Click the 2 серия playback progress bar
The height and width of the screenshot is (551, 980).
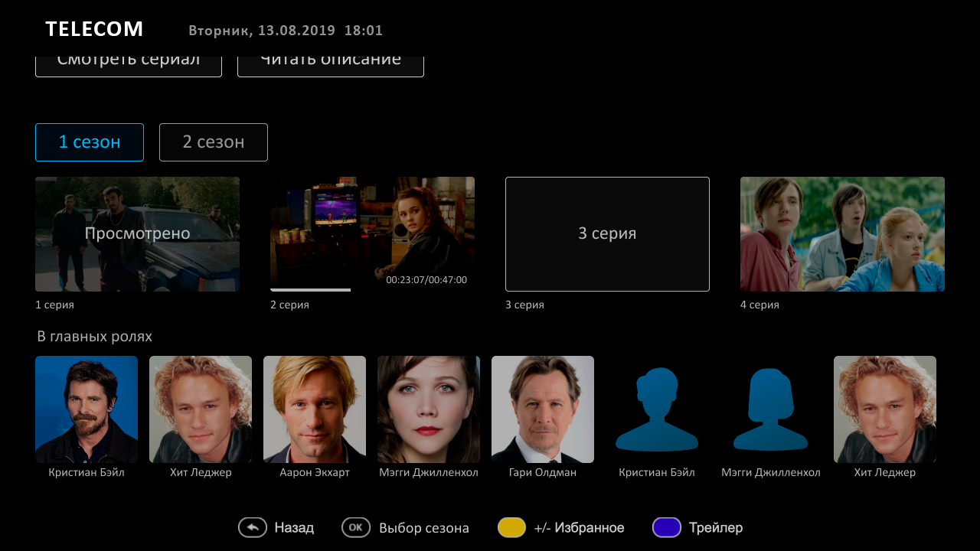pos(310,290)
